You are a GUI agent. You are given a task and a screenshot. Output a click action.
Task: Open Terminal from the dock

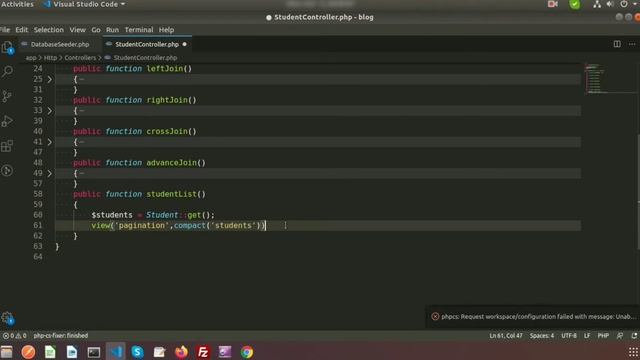(x=94, y=352)
